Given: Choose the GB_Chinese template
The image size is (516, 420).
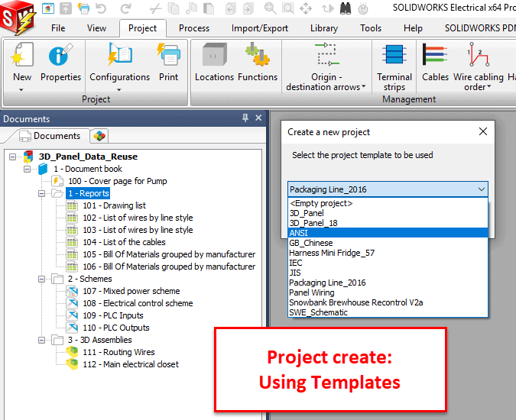Looking at the screenshot, I should tap(388, 243).
